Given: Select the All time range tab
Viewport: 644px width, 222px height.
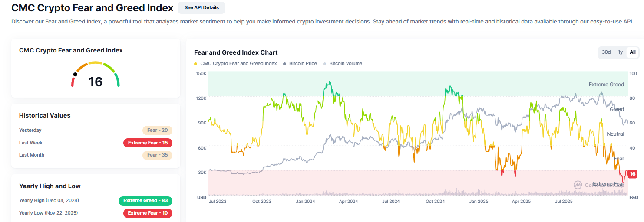Looking at the screenshot, I should (x=633, y=52).
